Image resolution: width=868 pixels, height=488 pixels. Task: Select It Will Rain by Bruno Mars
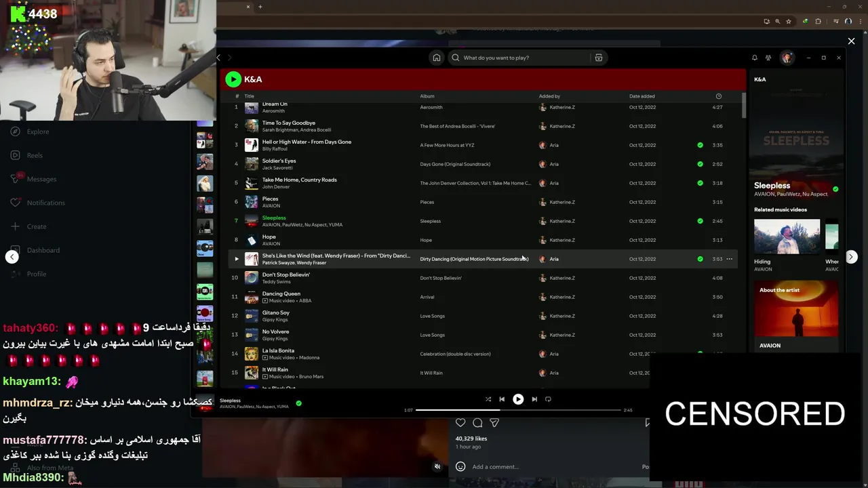tap(275, 369)
